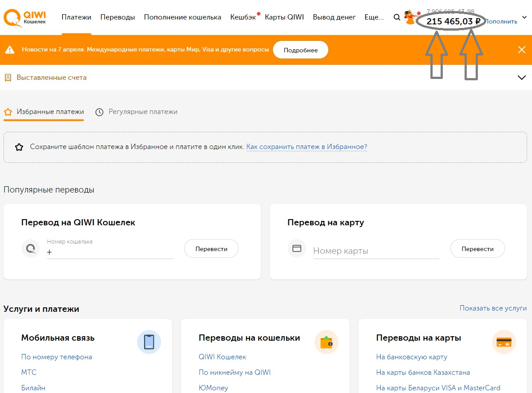Click Перевести button for QIWI Кошелек transfer
532x393 pixels.
[211, 248]
